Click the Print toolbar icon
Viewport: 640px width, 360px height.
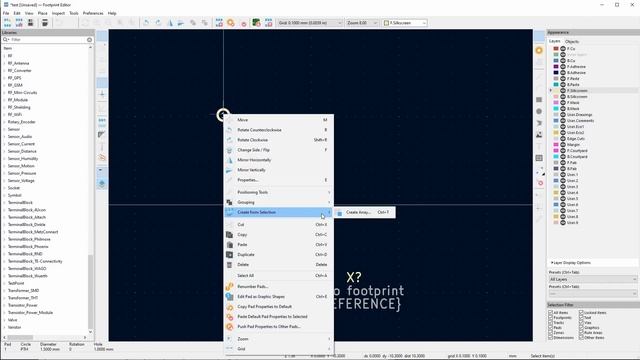45,23
